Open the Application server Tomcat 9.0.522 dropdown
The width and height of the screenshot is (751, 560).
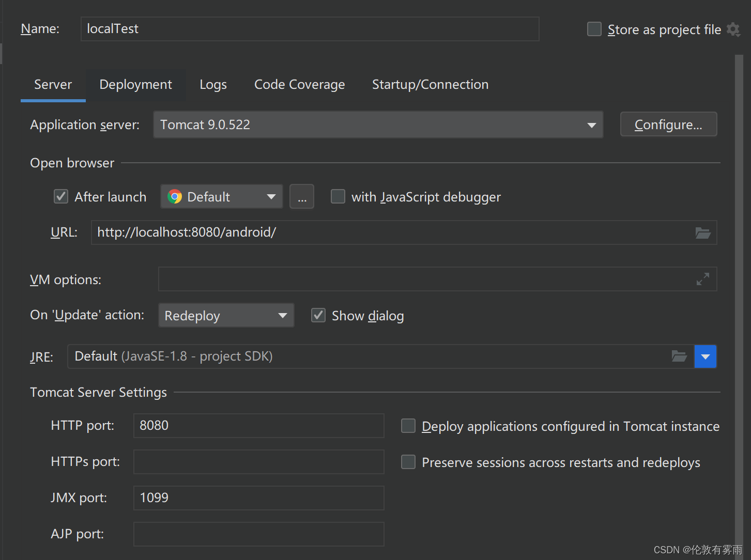(378, 125)
